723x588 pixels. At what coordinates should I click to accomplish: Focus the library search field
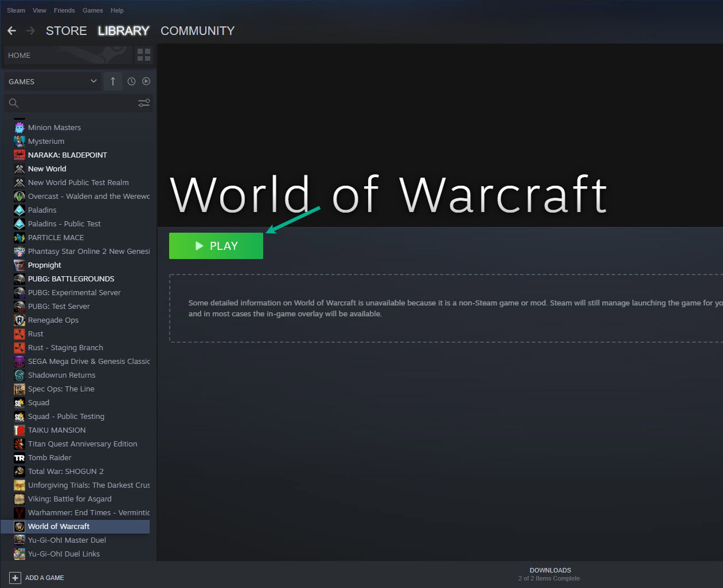click(x=79, y=103)
